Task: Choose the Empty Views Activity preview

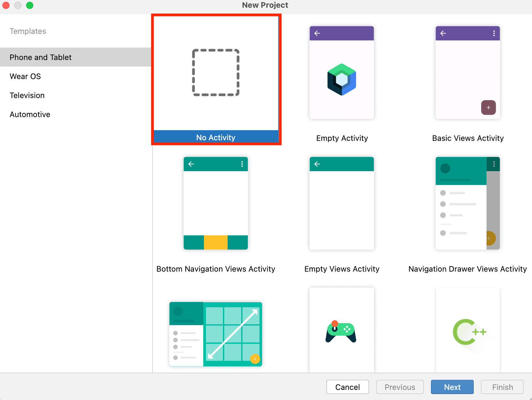Action: point(341,203)
